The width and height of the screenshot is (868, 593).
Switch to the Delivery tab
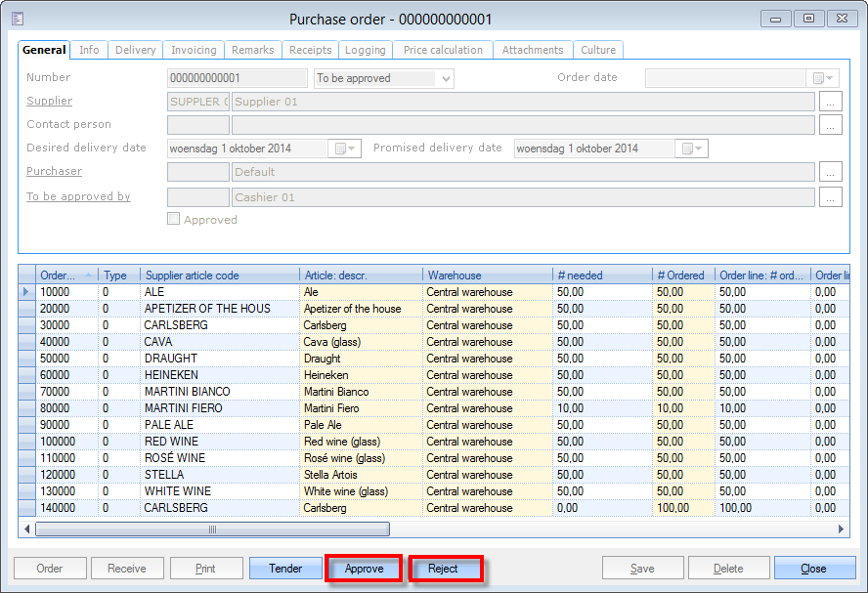click(x=135, y=50)
